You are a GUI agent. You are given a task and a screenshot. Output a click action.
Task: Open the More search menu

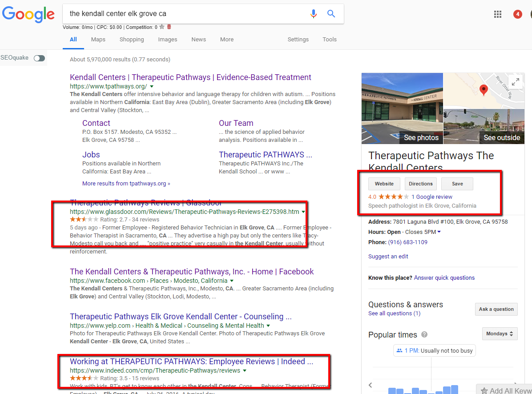227,39
